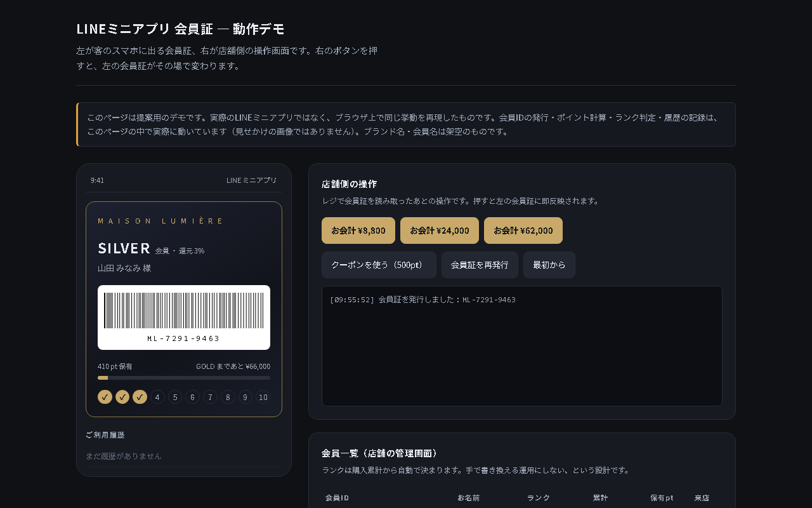The image size is (812, 508).
Task: Click the お名前 column header
Action: pos(469,498)
